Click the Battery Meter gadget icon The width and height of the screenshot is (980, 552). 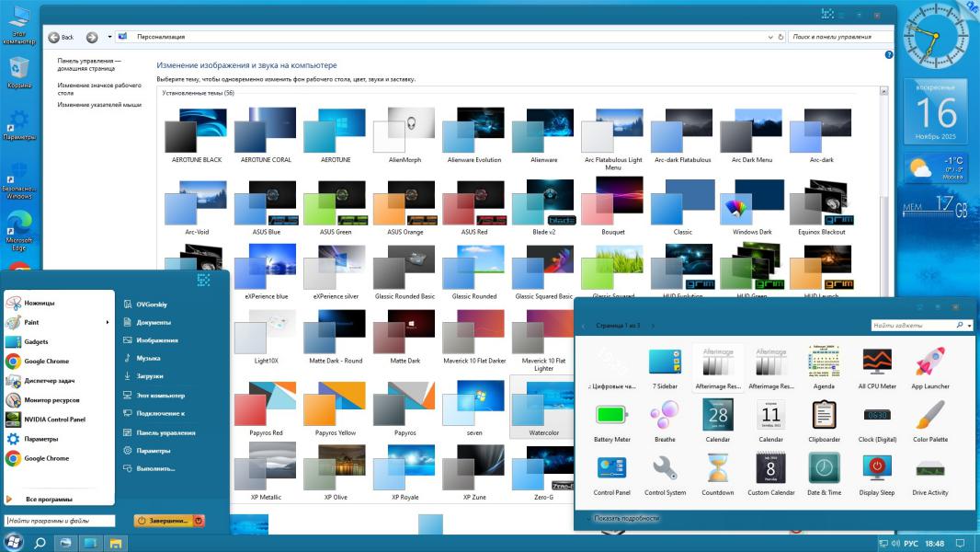click(611, 415)
